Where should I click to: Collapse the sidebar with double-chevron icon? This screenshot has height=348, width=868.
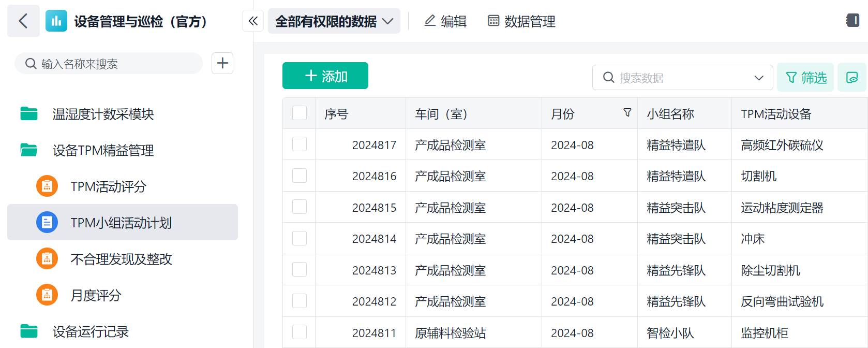(253, 21)
